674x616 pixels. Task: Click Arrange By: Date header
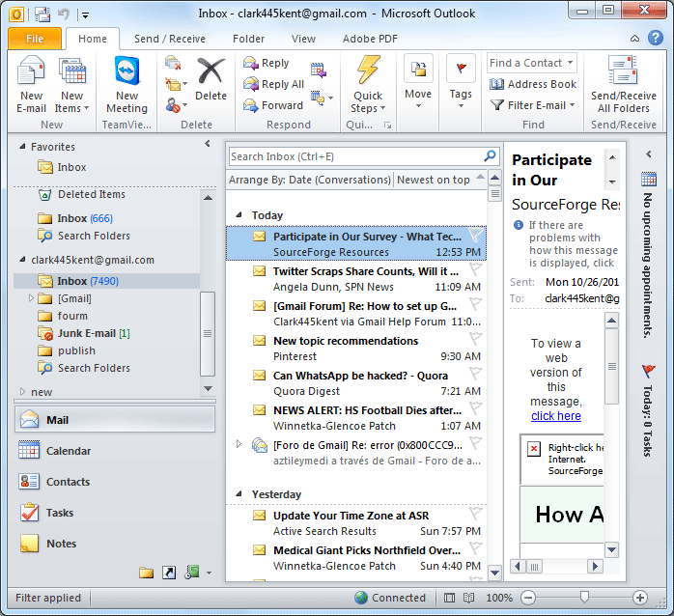310,180
